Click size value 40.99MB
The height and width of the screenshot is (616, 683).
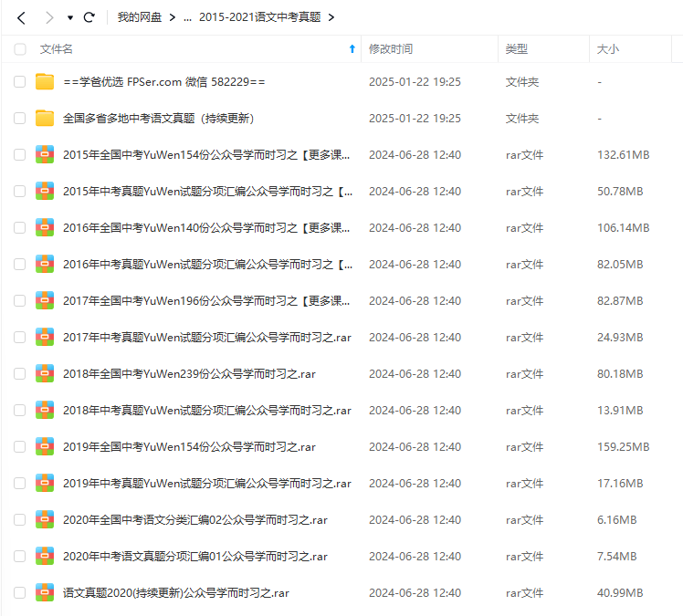(620, 593)
